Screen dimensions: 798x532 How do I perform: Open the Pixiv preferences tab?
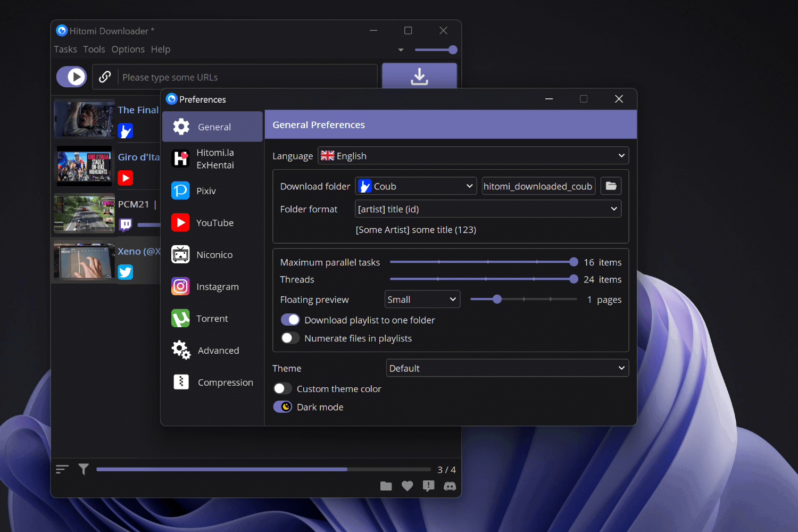(212, 190)
